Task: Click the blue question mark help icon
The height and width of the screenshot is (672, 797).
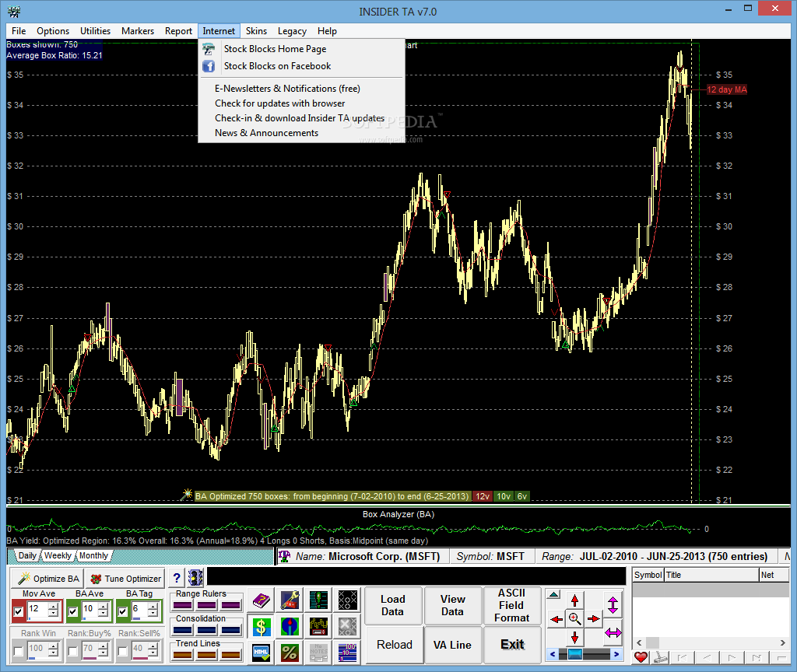Action: pos(177,578)
